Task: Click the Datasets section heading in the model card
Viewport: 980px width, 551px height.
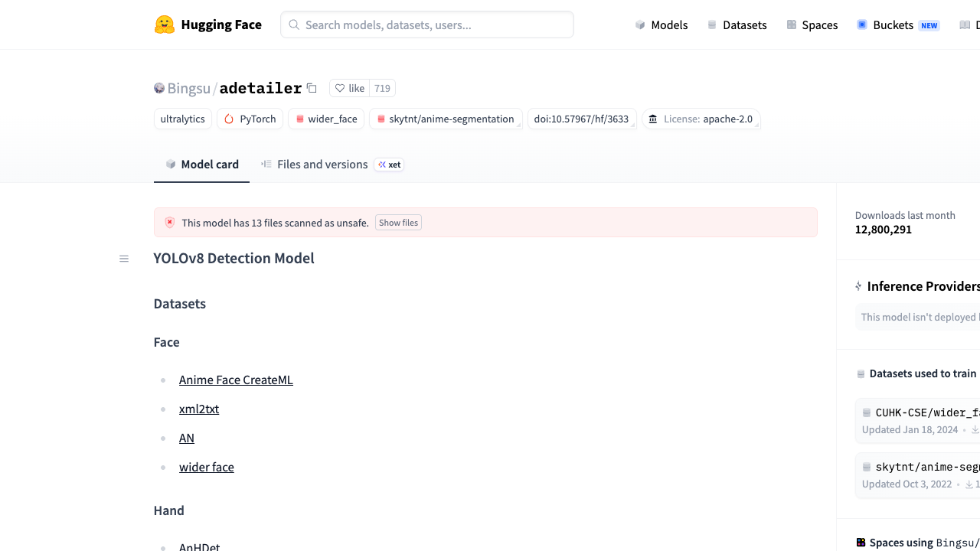Action: pos(180,304)
